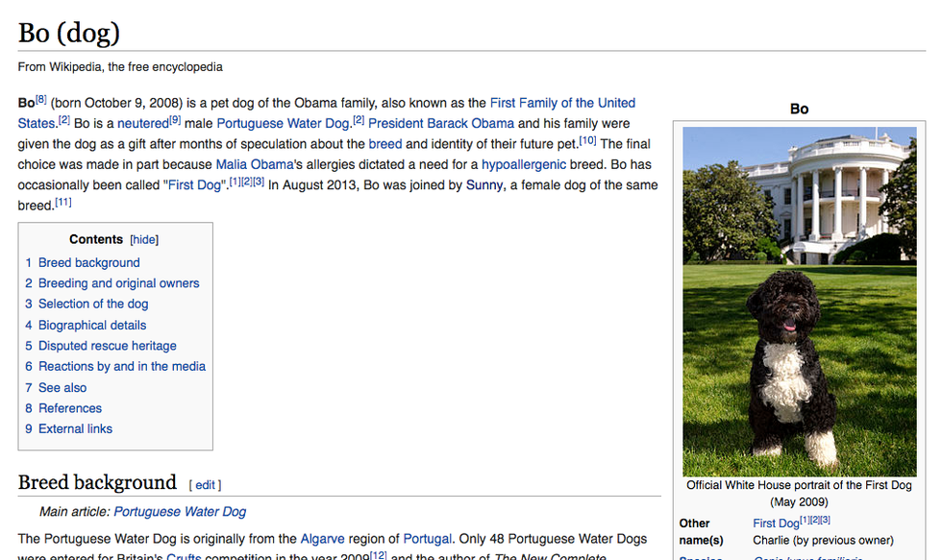The height and width of the screenshot is (560, 942).
Task: Open Breed background contents entry
Action: pyautogui.click(x=88, y=263)
